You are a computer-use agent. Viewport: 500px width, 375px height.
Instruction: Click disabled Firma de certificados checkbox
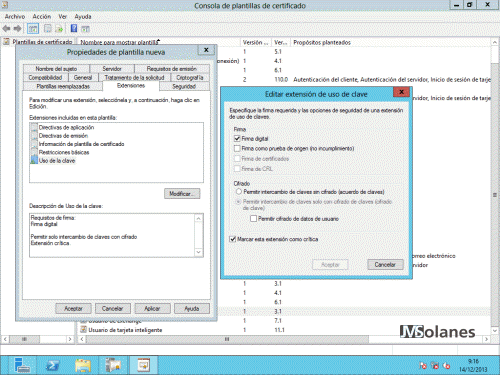pos(237,158)
